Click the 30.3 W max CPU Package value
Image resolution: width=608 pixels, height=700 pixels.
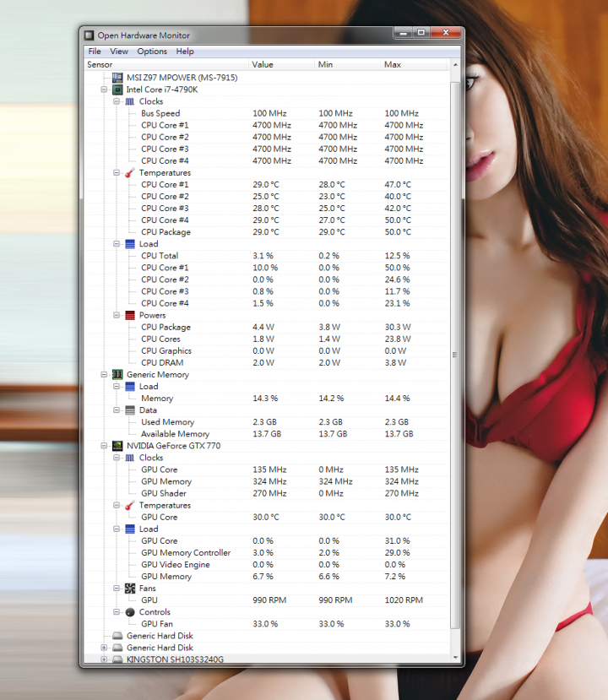tap(399, 328)
